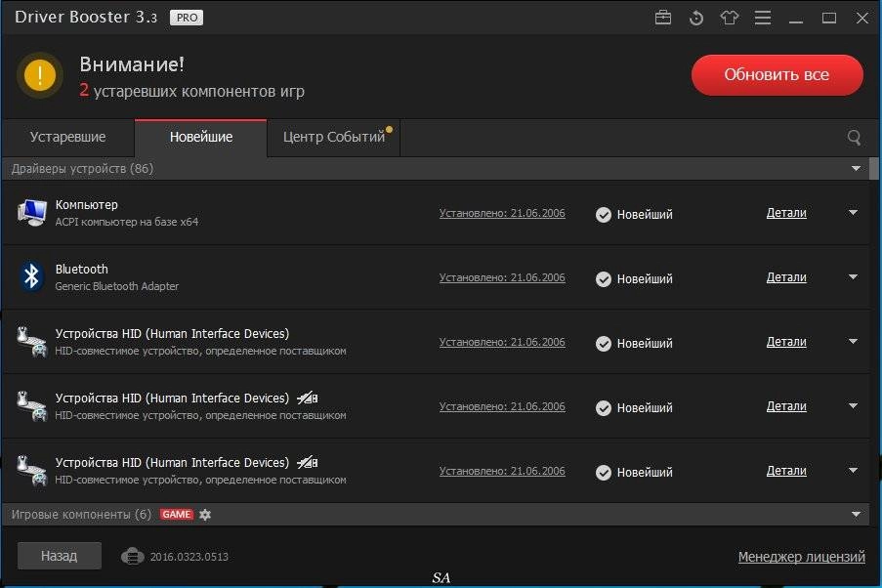Open the Менеджер лицензий link
This screenshot has height=588, width=882.
tap(802, 557)
